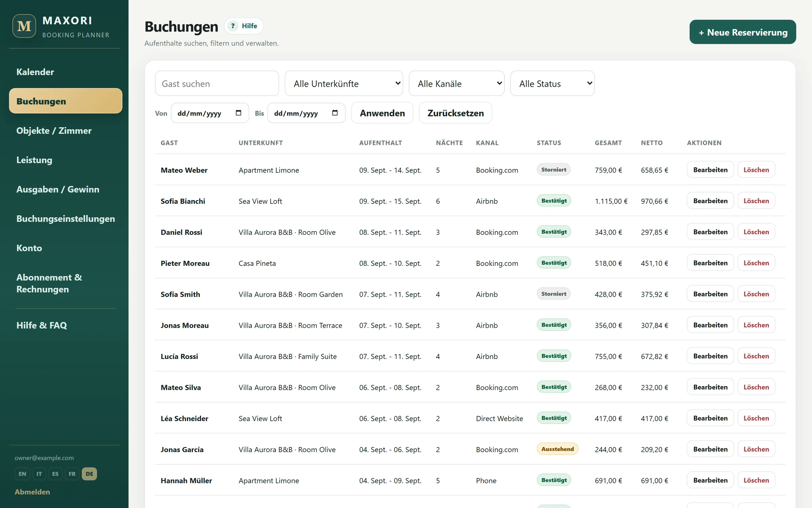
Task: Open the Alle Unterkünfte dropdown
Action: pos(344,83)
